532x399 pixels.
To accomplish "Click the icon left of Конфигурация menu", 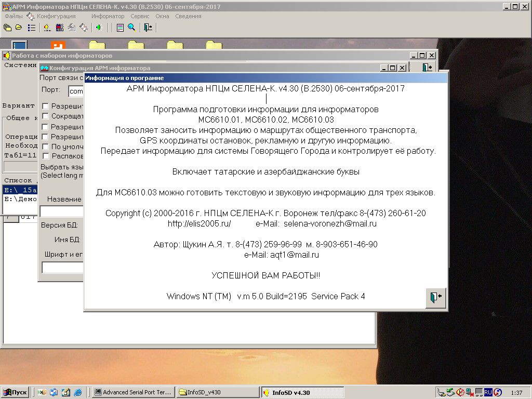I will 31,16.
